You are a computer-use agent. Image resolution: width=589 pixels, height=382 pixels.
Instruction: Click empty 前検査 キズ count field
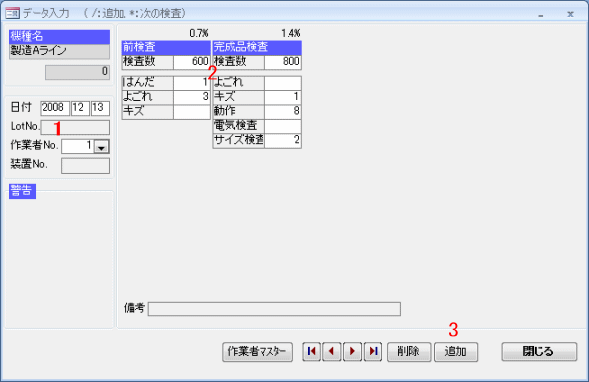point(192,112)
